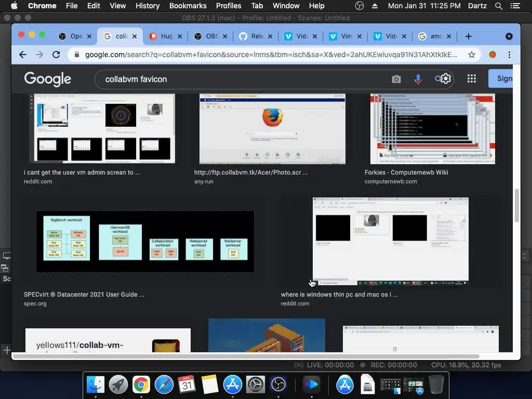Click the Firefox logo screenshot thumbnail
Image resolution: width=532 pixels, height=399 pixels.
click(272, 129)
